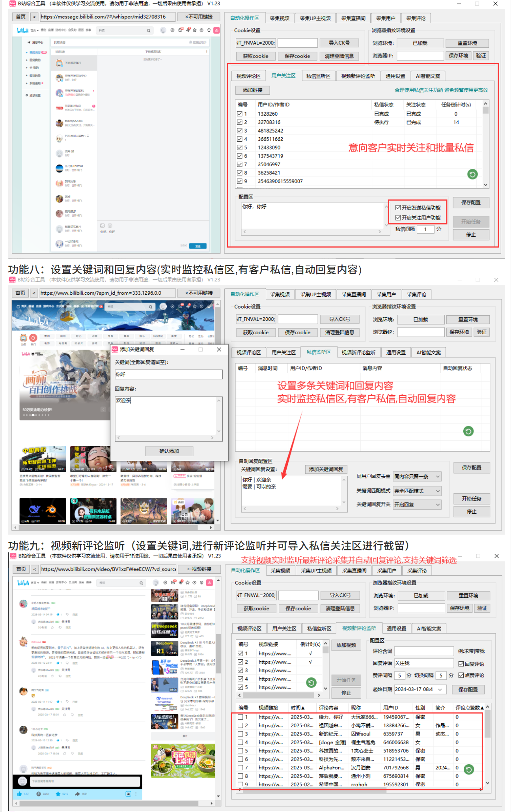Open 采集UP主视频 tab in first window

pos(315,18)
